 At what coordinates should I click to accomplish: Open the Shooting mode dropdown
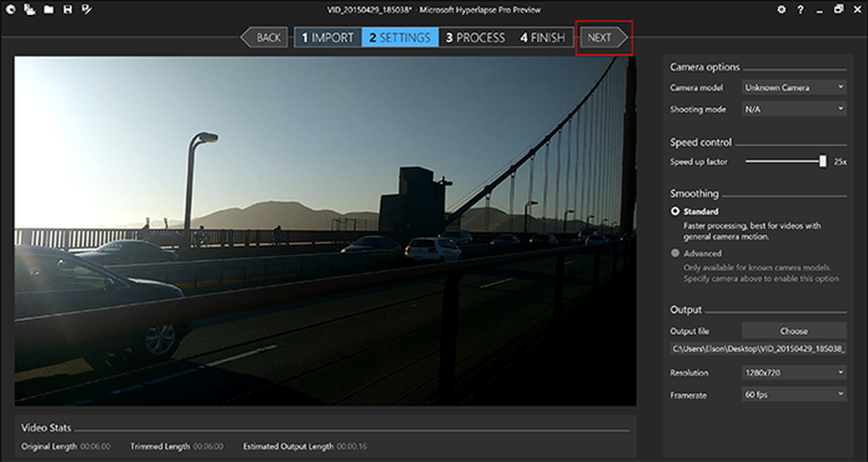[794, 109]
